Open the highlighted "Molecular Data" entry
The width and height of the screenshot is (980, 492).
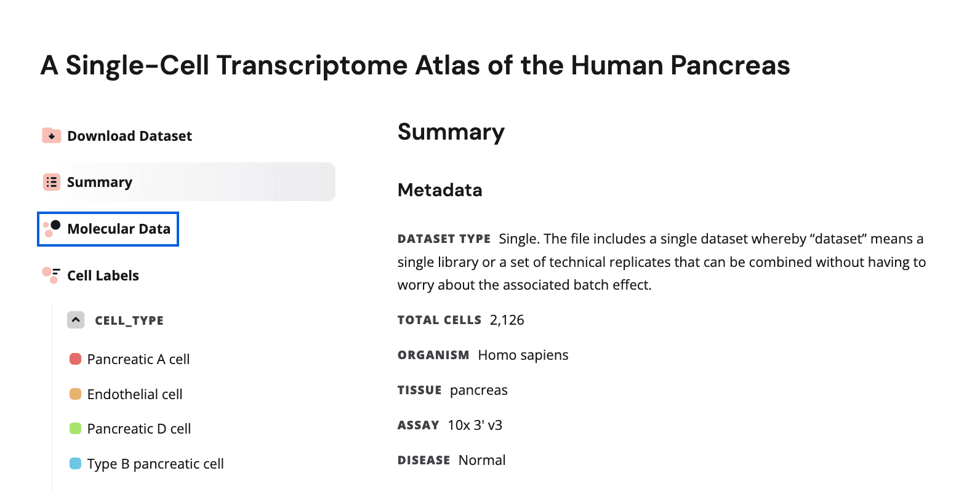[x=119, y=228]
